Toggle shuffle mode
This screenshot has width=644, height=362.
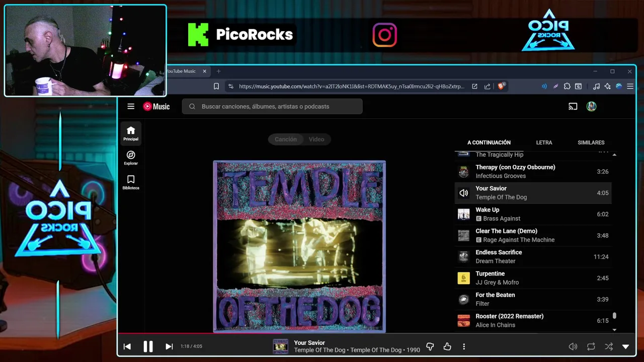click(x=609, y=346)
